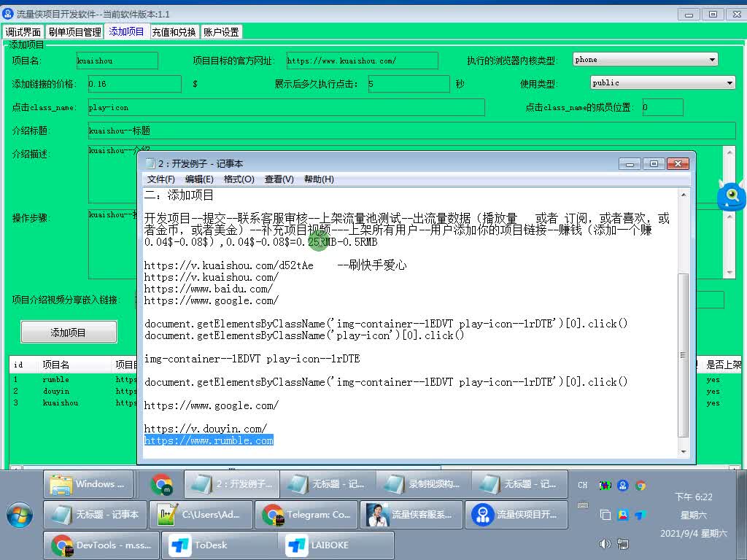Screen dimensions: 747x560
Task: Click the Chrome tray icon
Action: (640, 485)
